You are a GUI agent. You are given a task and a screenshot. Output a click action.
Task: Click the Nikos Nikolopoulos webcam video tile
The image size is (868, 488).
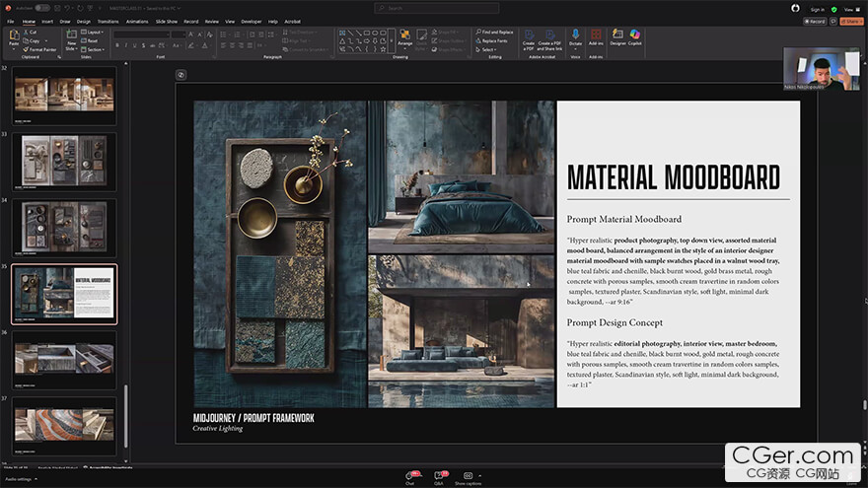click(822, 69)
